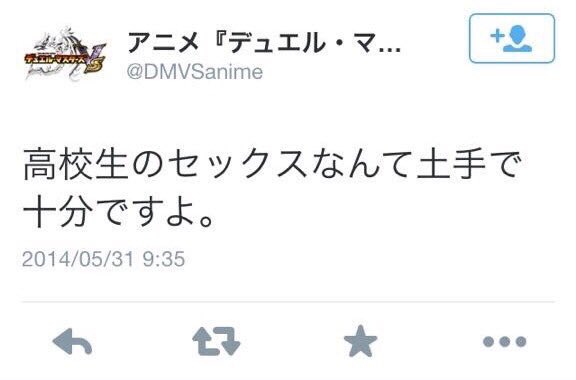Click the time 9:35 in the timestamp
The image size is (576, 380).
163,259
